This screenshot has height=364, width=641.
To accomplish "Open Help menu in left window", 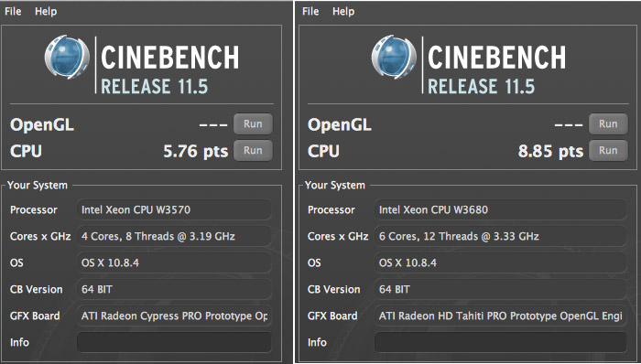I will (x=46, y=11).
